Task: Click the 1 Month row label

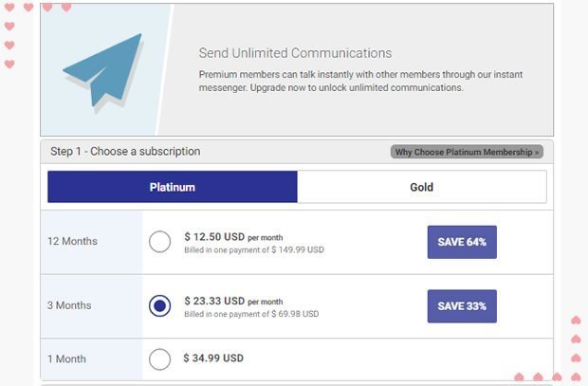Action: pyautogui.click(x=66, y=359)
